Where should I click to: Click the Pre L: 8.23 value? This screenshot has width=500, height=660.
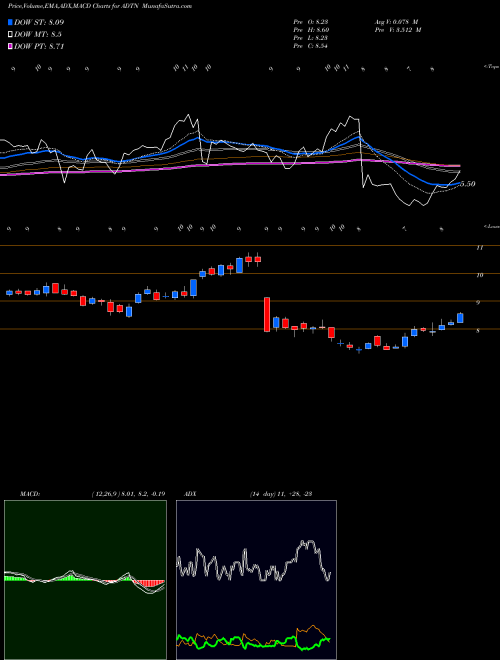point(311,38)
